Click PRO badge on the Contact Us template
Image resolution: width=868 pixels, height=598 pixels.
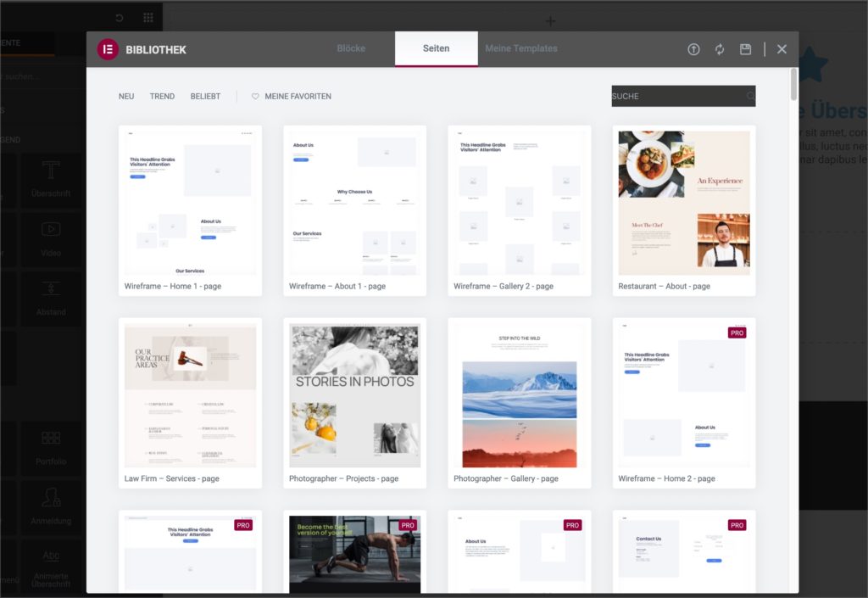(737, 525)
